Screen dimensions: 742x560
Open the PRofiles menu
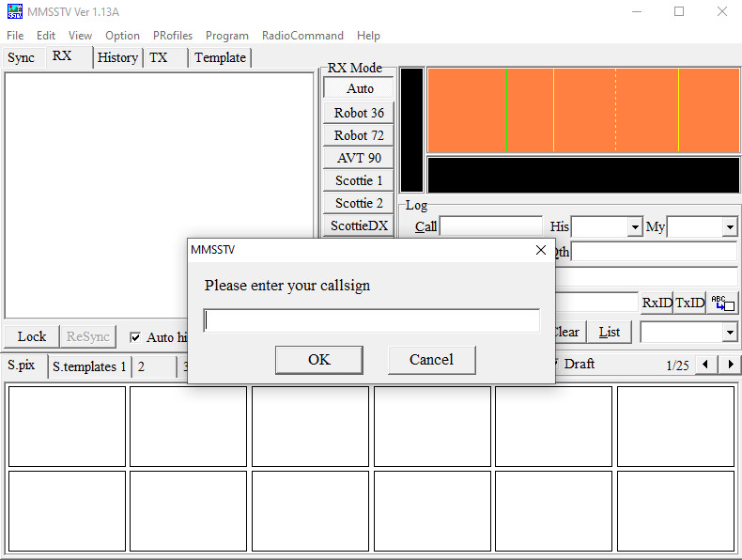click(173, 36)
